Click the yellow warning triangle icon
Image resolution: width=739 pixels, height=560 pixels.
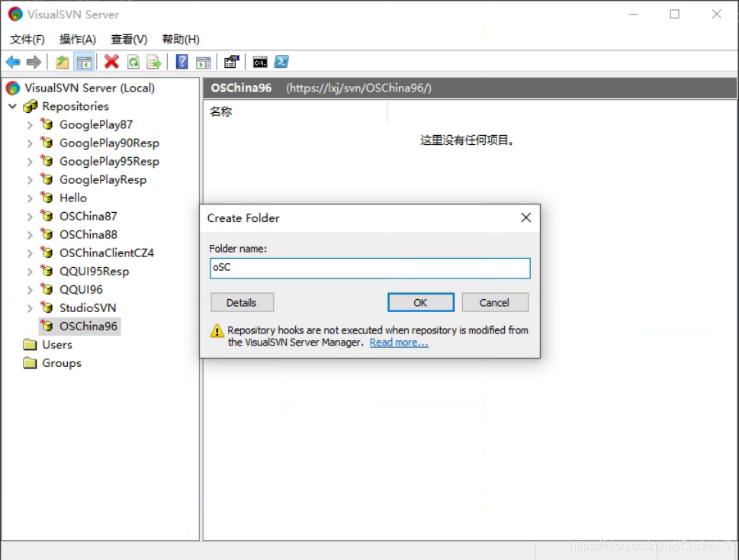(217, 330)
